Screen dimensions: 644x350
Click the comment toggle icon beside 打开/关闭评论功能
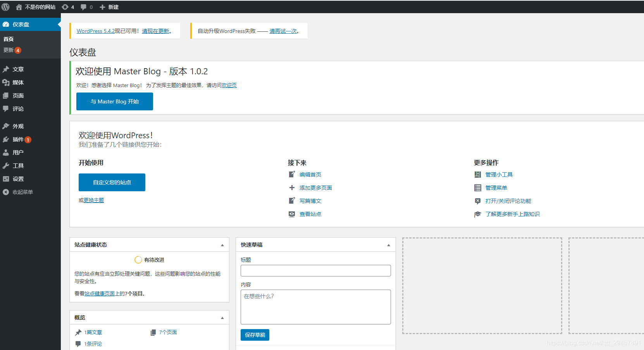[x=478, y=201]
